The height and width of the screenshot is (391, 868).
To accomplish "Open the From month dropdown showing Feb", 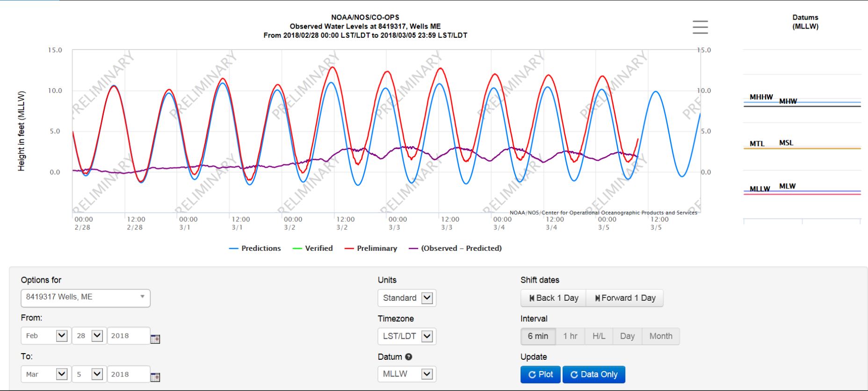I will 46,336.
